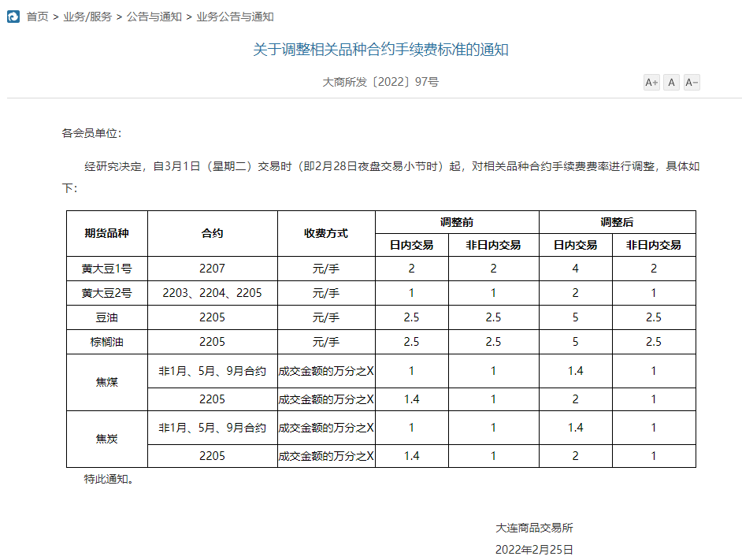
Task: Decrease font size with A− button
Action: point(692,83)
